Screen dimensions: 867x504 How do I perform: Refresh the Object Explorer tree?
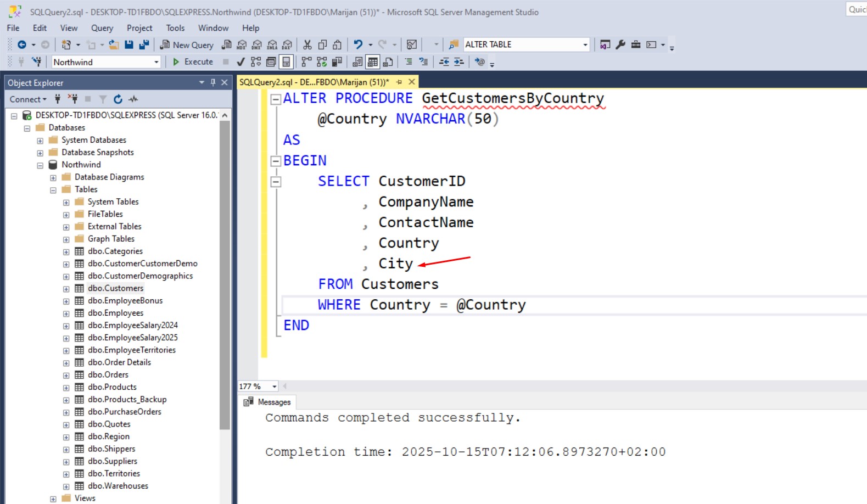(118, 99)
